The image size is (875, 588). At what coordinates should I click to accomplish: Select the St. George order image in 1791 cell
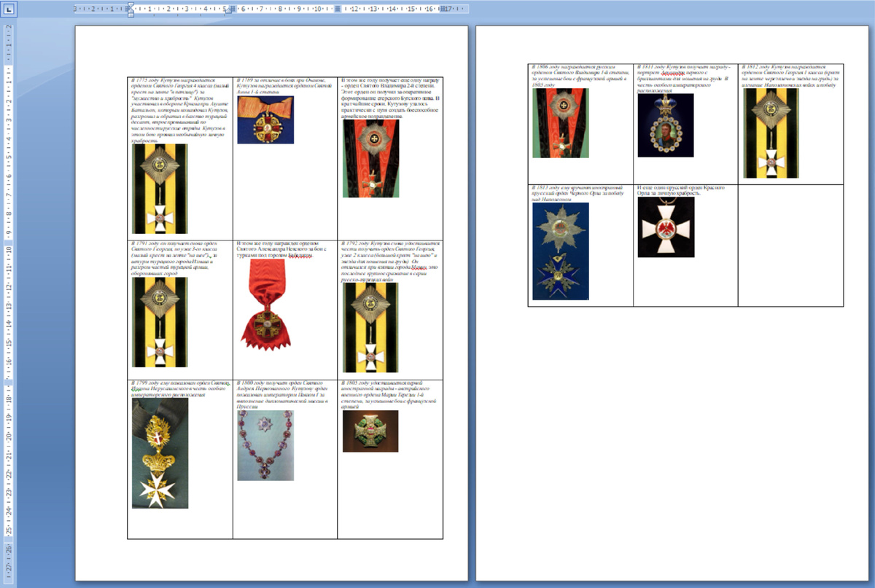pos(160,322)
